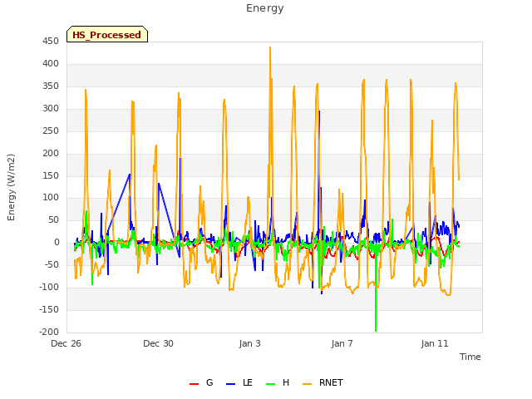This screenshot has width=532, height=399.
Task: Select the H legend label
Action: [x=286, y=382]
